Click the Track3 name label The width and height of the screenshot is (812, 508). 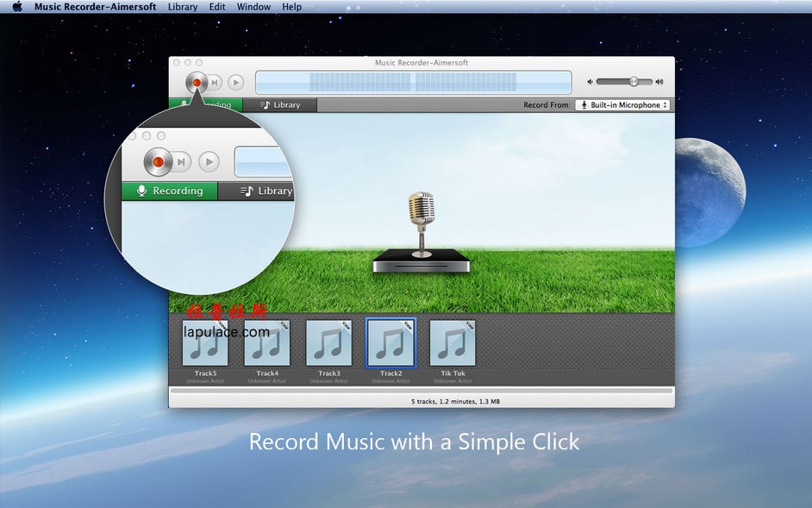coord(329,373)
